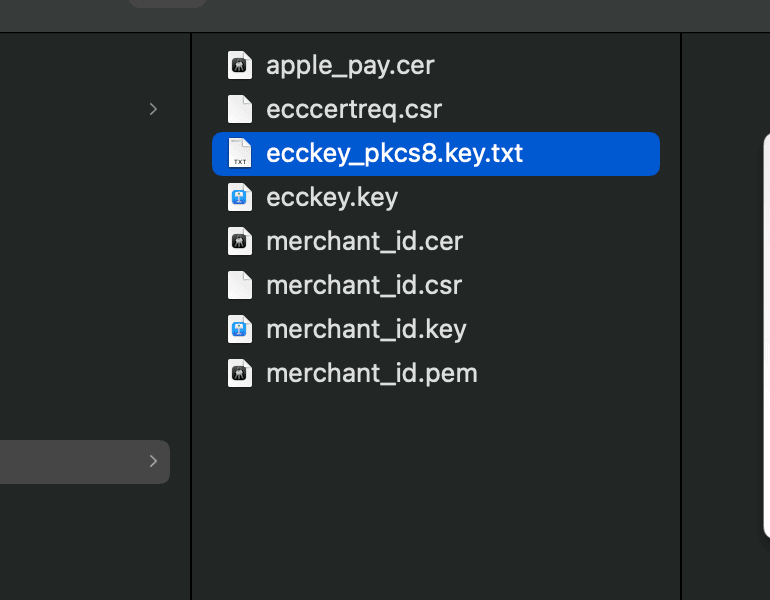Viewport: 770px width, 600px height.
Task: Click the blank merchant_id.csr file icon
Action: [x=240, y=285]
